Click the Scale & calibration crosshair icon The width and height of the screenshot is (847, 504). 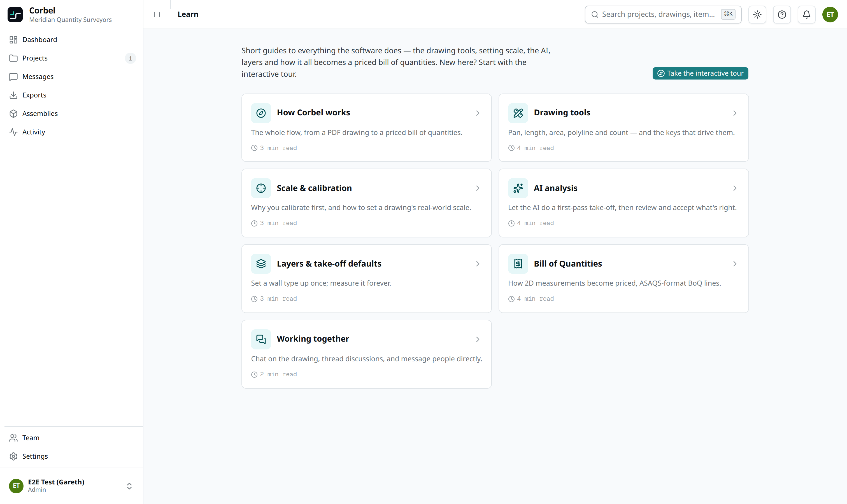(261, 188)
